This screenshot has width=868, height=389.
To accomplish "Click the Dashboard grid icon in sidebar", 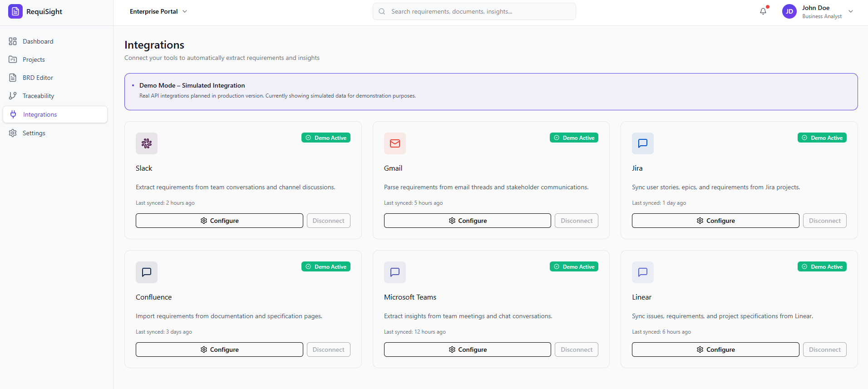I will click(x=13, y=41).
